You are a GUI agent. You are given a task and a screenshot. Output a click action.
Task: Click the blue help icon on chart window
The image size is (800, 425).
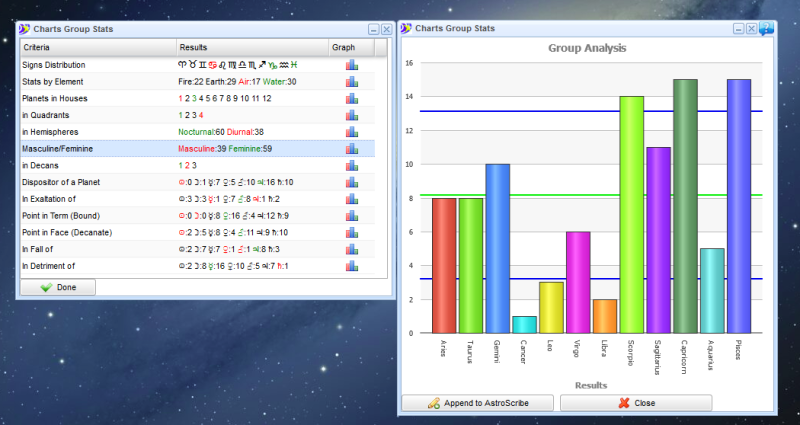pos(767,28)
